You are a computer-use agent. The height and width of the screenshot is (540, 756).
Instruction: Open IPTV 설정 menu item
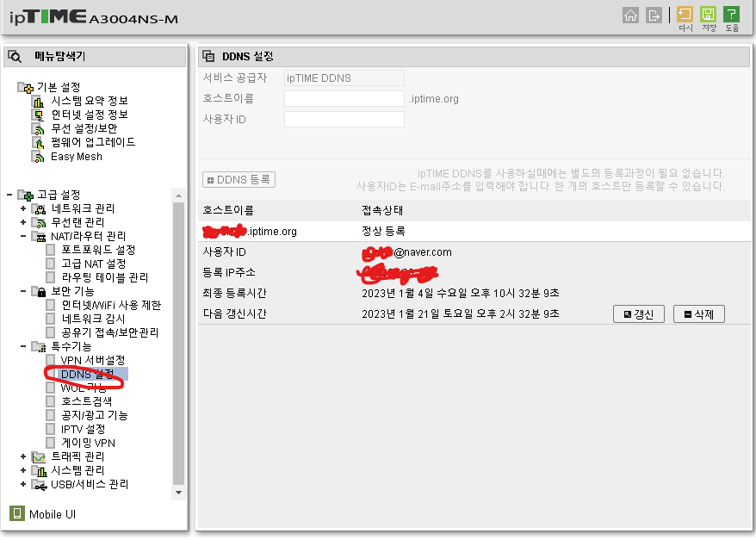point(83,429)
